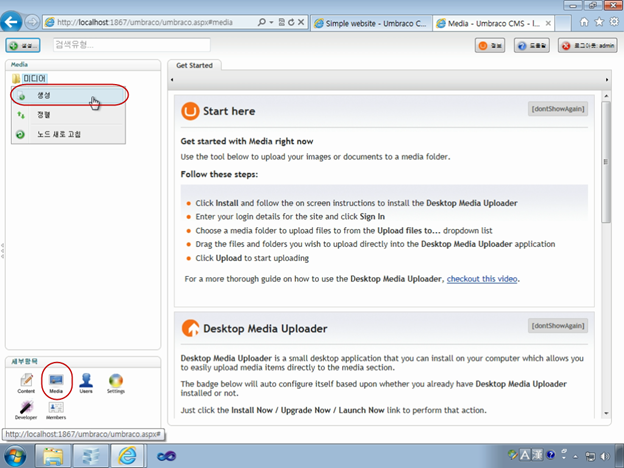Viewport: 624px width, 468px height.
Task: Click the content vertical scrollbar thumb
Action: (x=606, y=162)
